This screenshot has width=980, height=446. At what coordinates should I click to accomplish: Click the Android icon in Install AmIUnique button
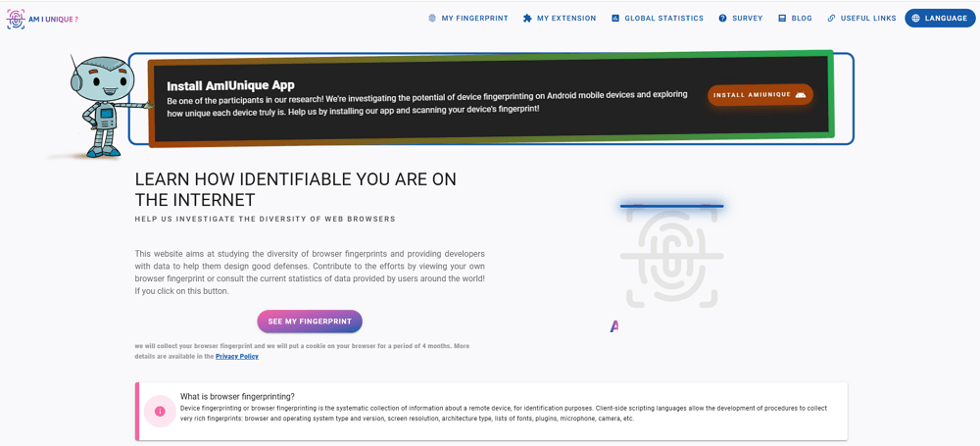coord(801,95)
